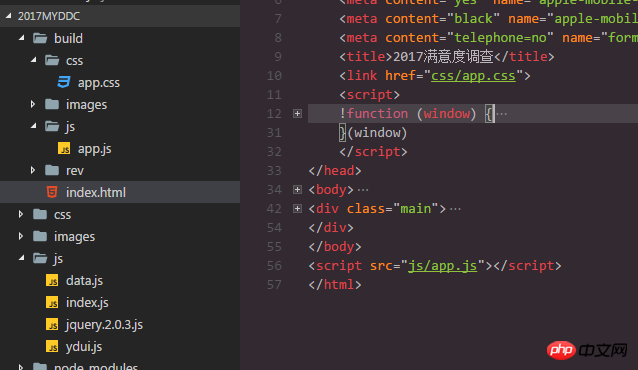Click the opening script tag on line 11
The image size is (638, 370).
[369, 95]
